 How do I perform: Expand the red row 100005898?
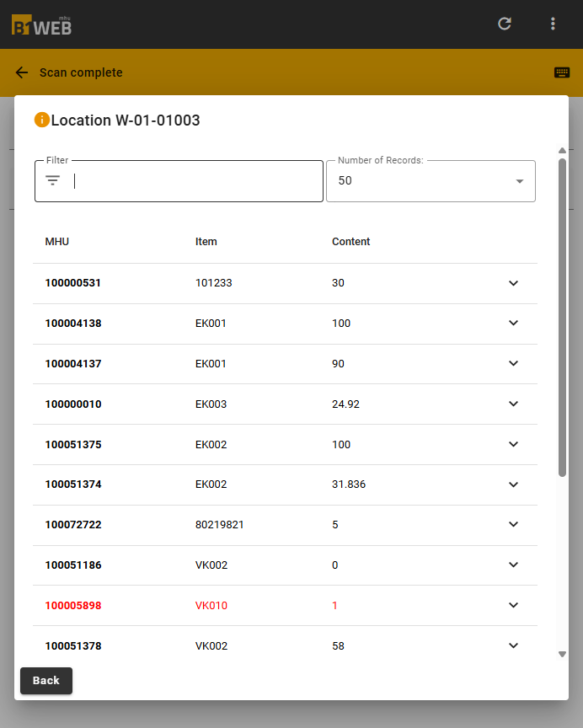tap(513, 606)
